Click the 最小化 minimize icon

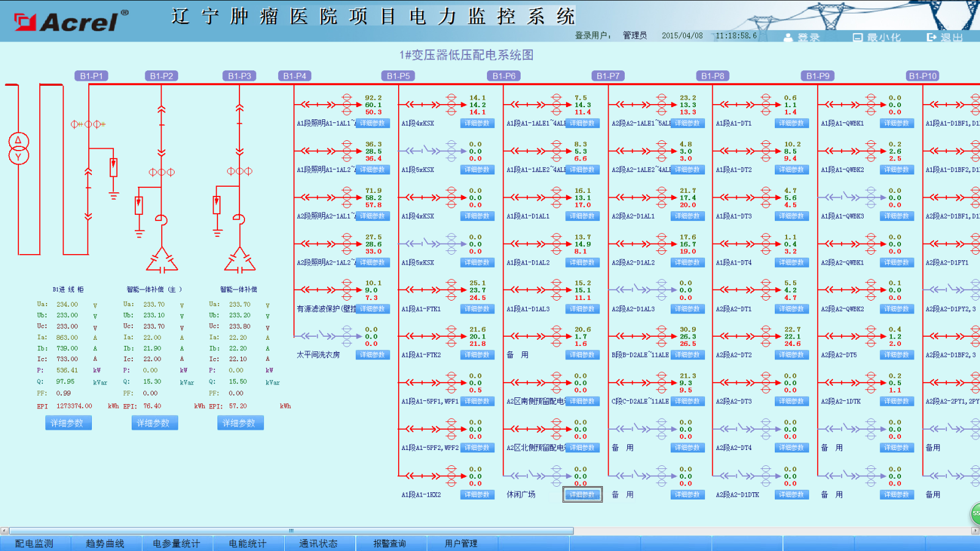click(858, 37)
